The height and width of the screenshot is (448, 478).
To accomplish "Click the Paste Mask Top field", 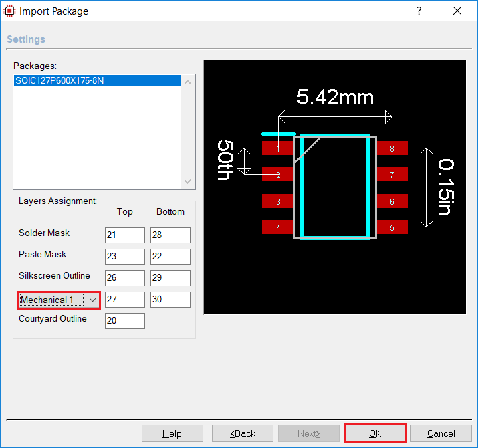I will point(124,257).
